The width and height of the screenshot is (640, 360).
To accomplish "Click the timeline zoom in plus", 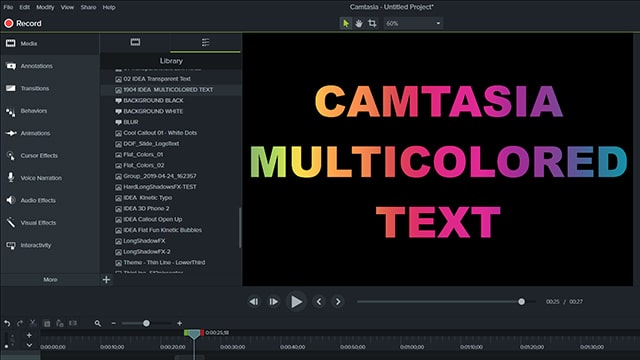I will (x=179, y=323).
